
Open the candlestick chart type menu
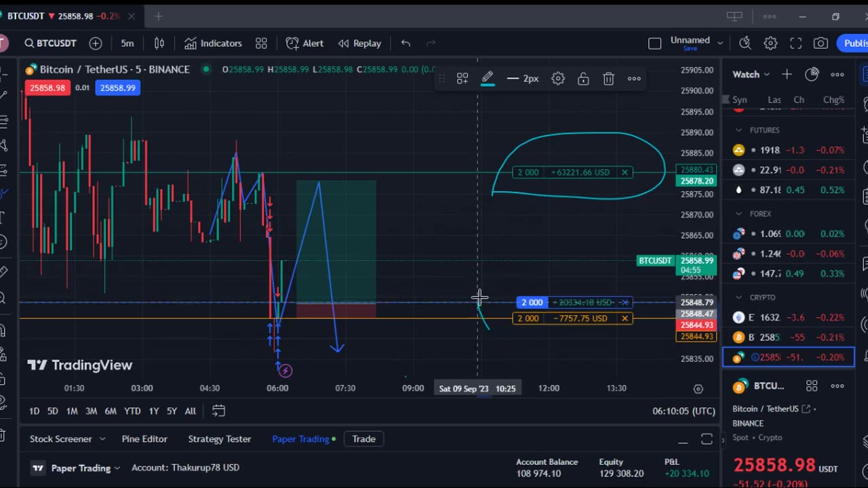pos(159,43)
